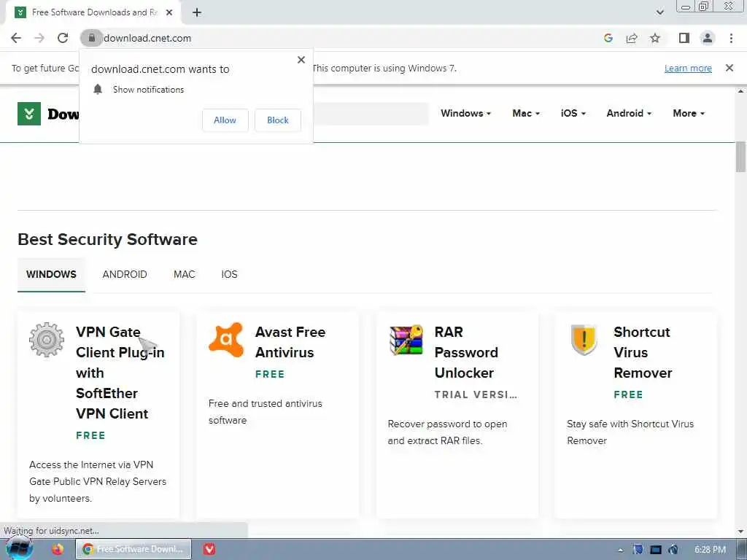This screenshot has height=560, width=747.
Task: Block notifications from download.cnet.com
Action: [x=278, y=120]
